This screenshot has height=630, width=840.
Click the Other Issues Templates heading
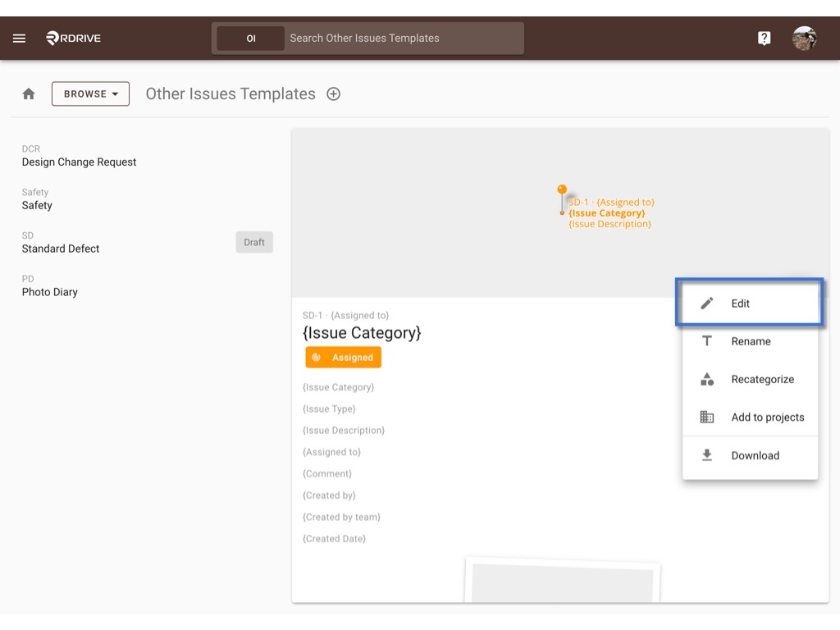pyautogui.click(x=231, y=94)
